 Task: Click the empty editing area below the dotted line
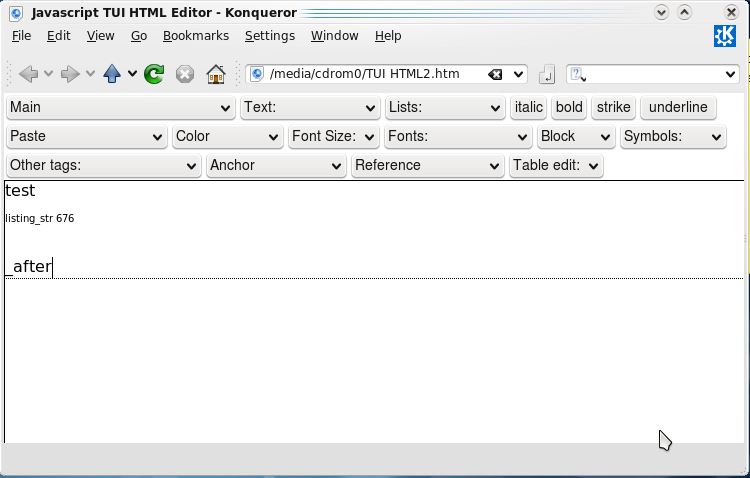(374, 359)
